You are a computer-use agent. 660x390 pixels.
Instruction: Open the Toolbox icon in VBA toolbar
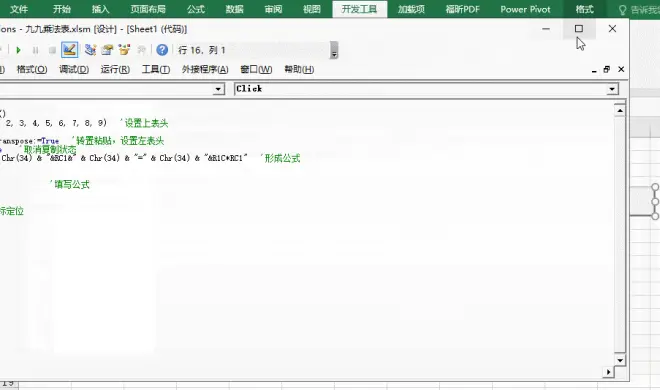141,50
